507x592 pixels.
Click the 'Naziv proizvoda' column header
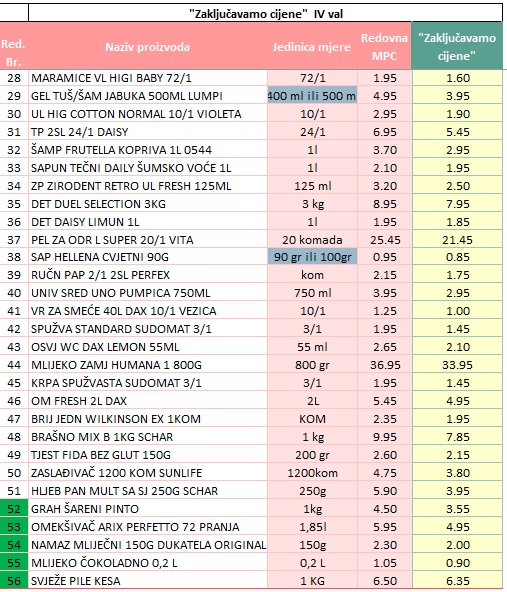(x=148, y=47)
